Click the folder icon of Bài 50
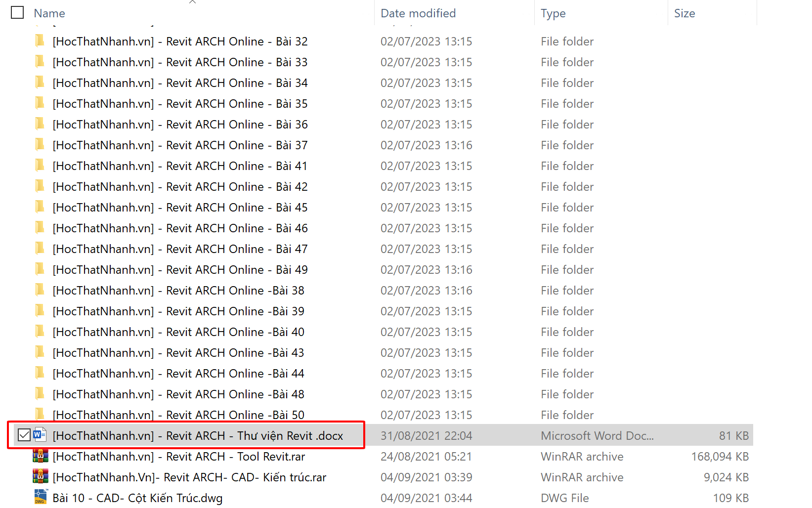Image resolution: width=812 pixels, height=508 pixels. click(x=40, y=414)
